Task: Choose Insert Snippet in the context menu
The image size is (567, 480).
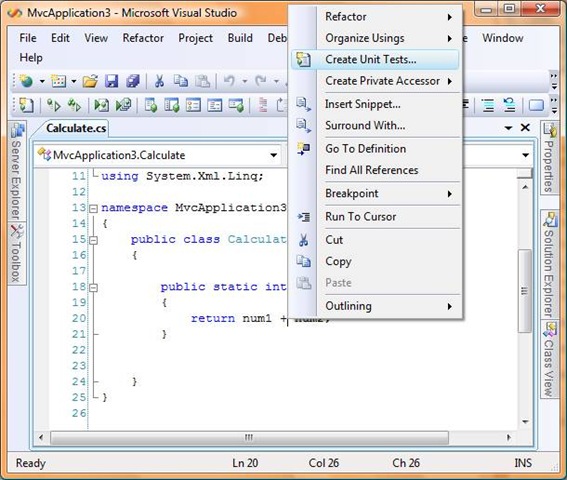Action: pyautogui.click(x=375, y=104)
